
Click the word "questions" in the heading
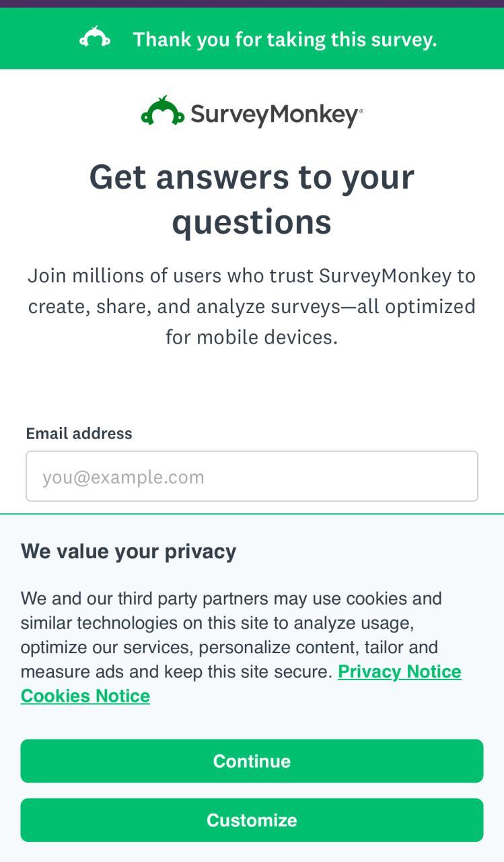252,222
